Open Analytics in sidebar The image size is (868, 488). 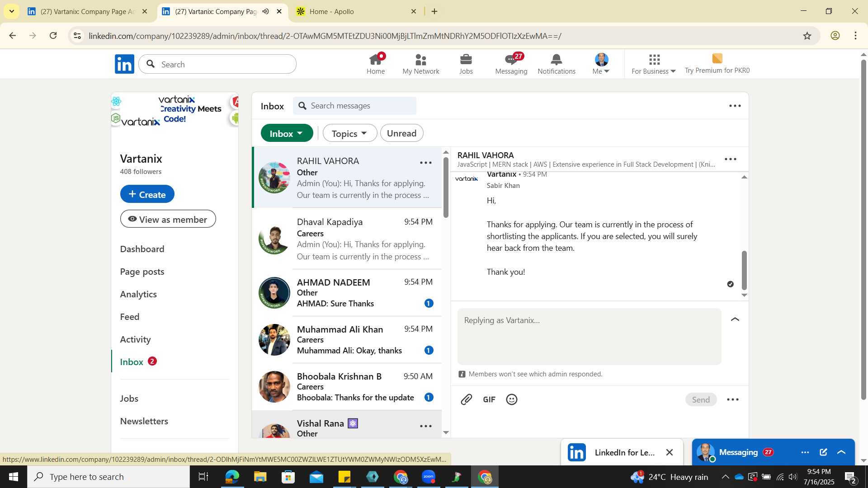point(138,294)
